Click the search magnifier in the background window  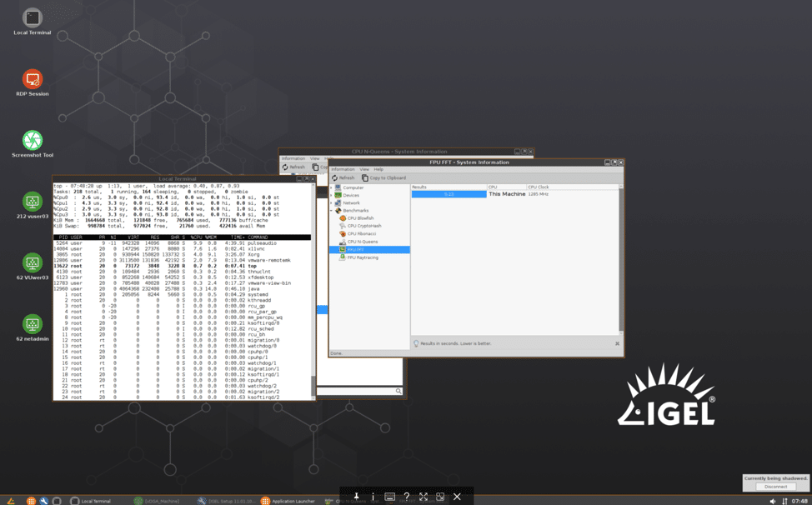(x=398, y=391)
